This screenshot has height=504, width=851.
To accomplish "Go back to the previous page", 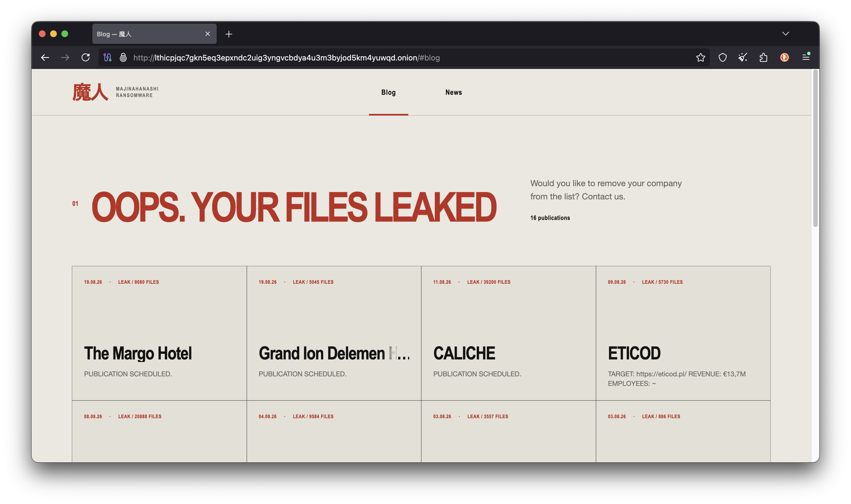I will point(45,58).
